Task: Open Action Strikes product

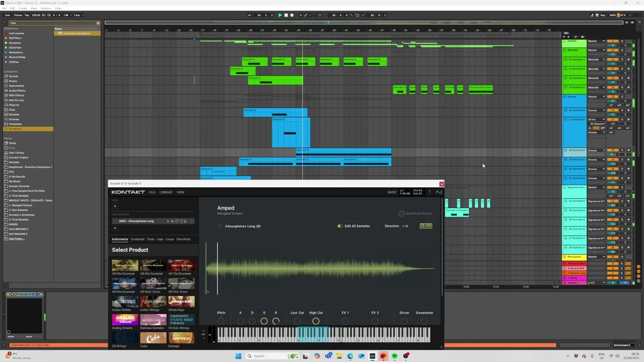Action: (125, 302)
